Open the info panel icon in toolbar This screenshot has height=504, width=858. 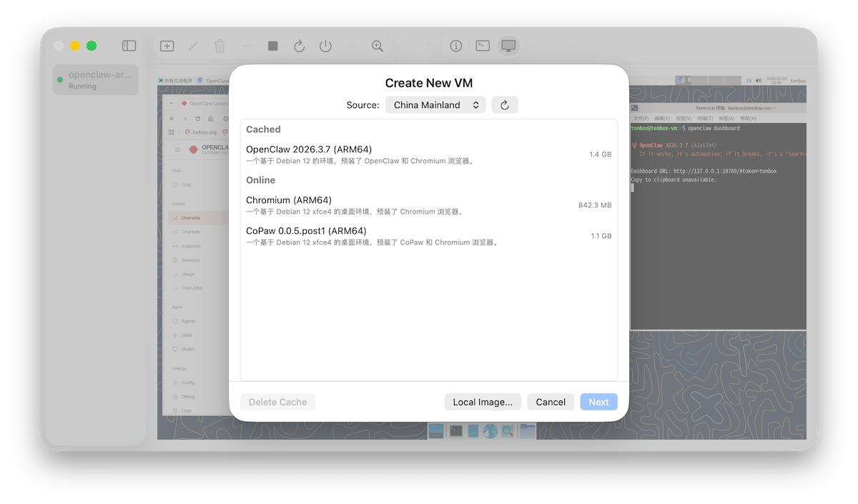456,46
